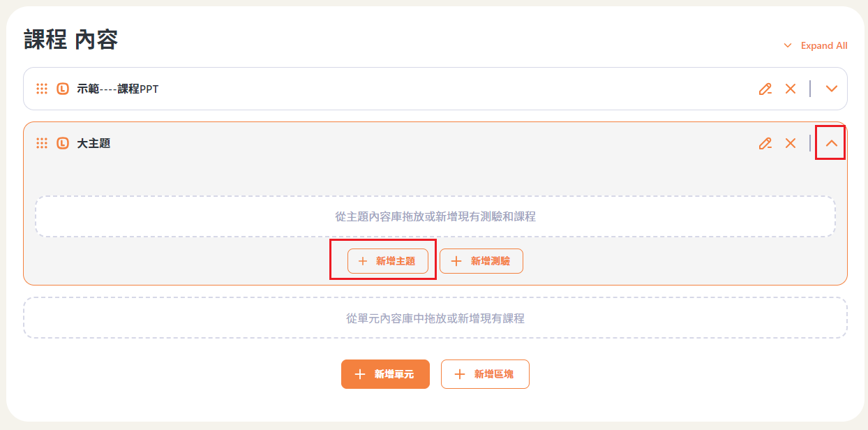The image size is (868, 430).
Task: Select the 示範----課程PPT unit title
Action: 117,89
